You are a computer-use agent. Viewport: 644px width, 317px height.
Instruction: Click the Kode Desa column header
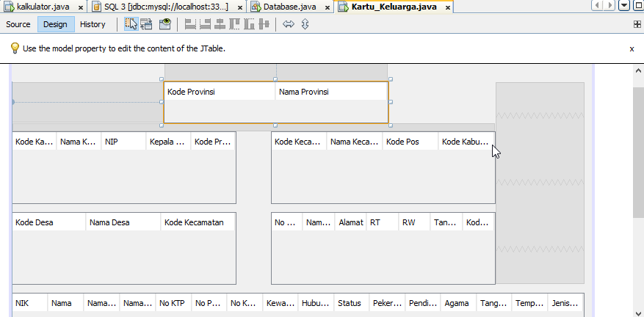point(49,222)
